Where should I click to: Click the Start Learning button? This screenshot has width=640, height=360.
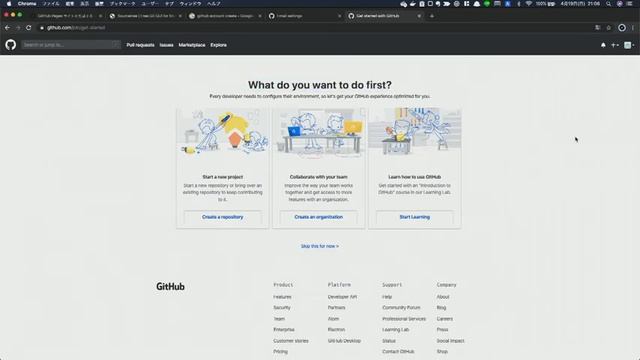coord(415,217)
